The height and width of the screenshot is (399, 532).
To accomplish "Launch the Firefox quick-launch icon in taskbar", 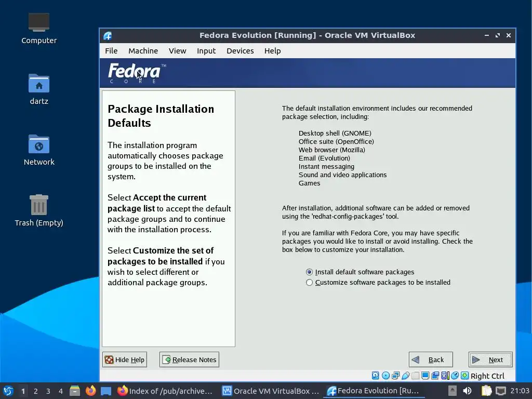I will click(x=90, y=391).
